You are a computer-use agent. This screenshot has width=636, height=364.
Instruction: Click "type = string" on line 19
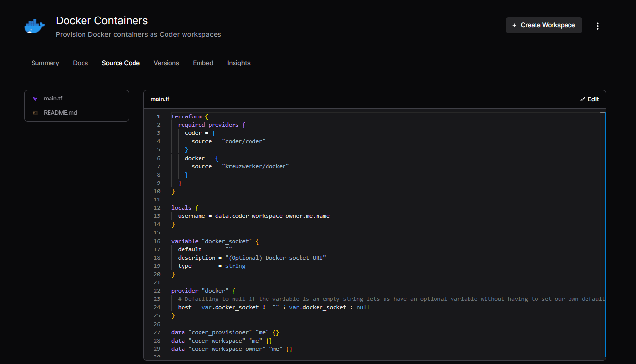click(x=212, y=266)
